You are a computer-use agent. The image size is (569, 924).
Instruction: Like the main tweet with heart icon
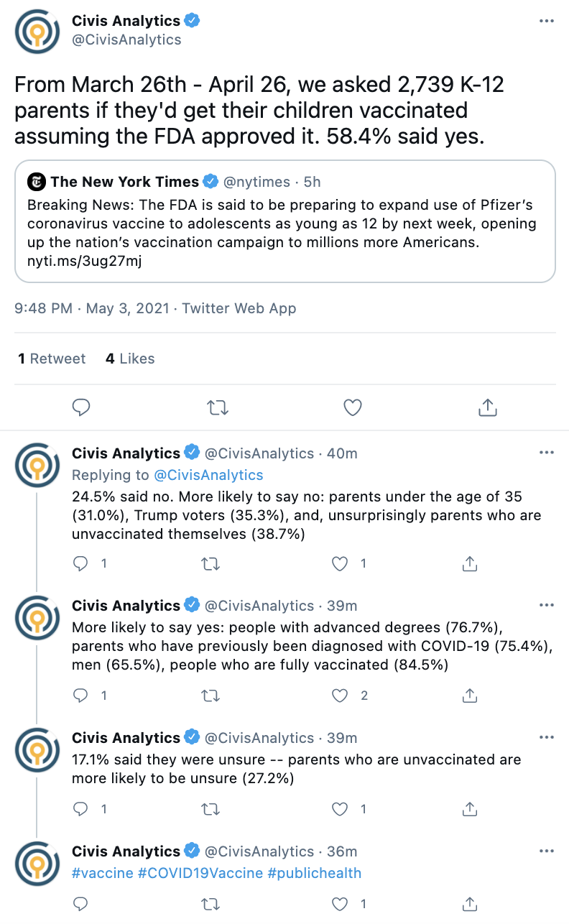[x=352, y=408]
